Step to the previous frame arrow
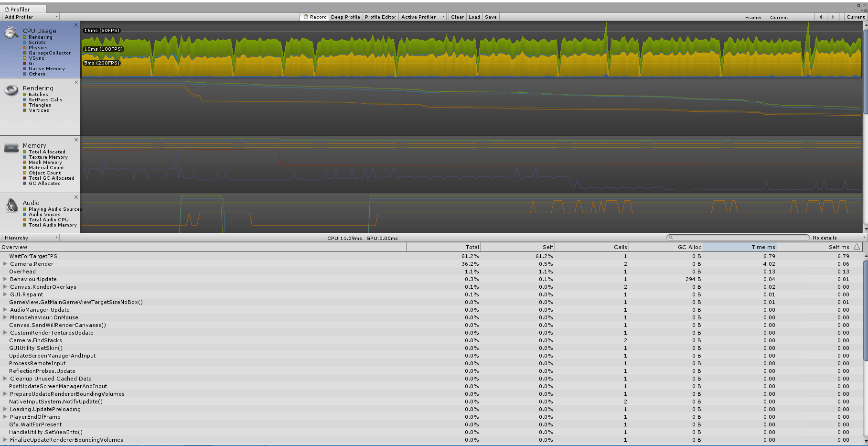 (821, 17)
